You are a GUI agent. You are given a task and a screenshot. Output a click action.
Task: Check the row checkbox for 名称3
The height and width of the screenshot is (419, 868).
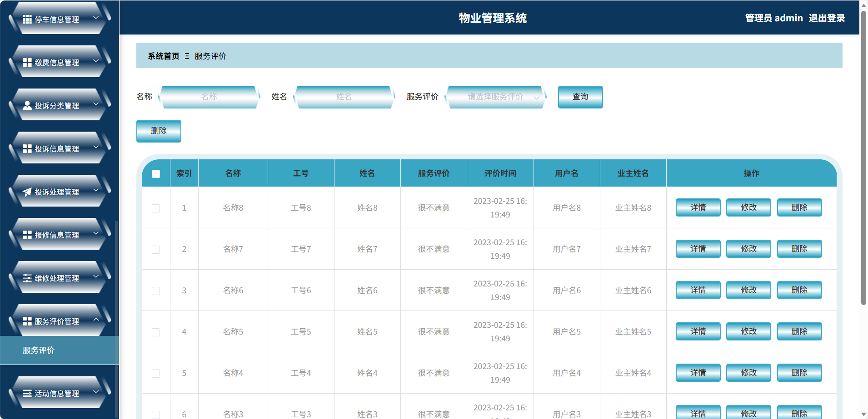click(x=156, y=414)
